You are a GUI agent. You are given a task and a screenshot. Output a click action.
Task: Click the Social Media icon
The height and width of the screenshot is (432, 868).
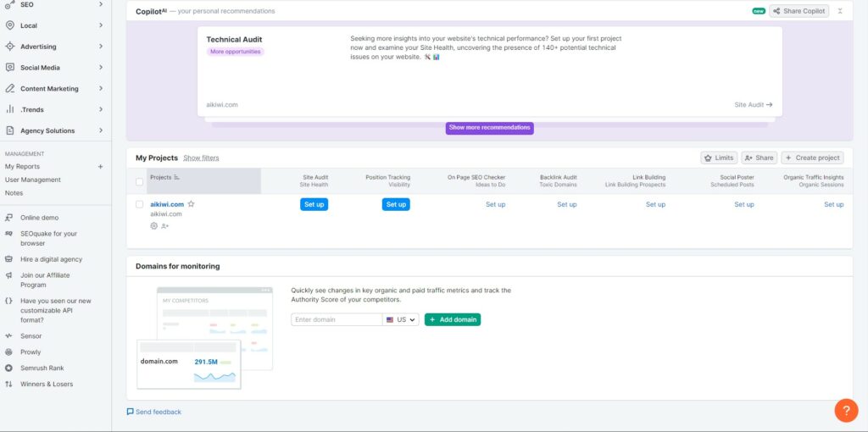9,68
